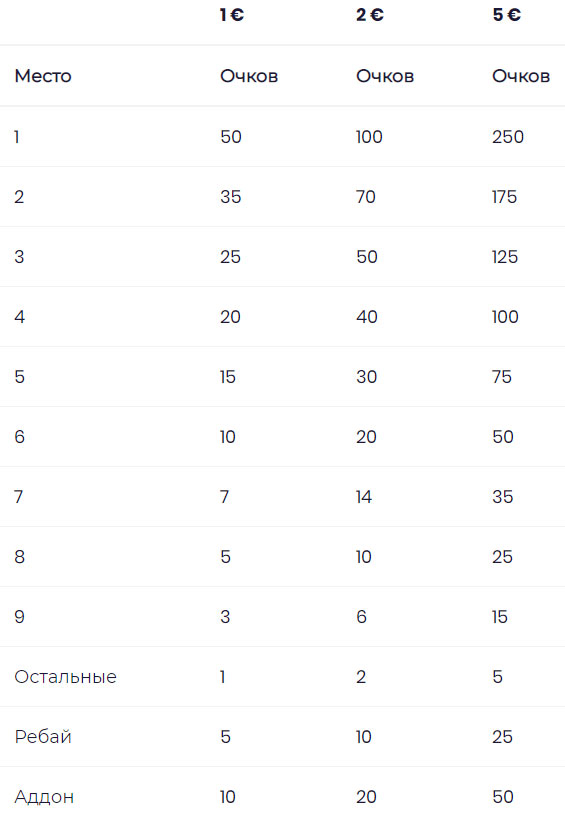Click the value 40 in row 4
565x818 pixels.
pyautogui.click(x=367, y=317)
